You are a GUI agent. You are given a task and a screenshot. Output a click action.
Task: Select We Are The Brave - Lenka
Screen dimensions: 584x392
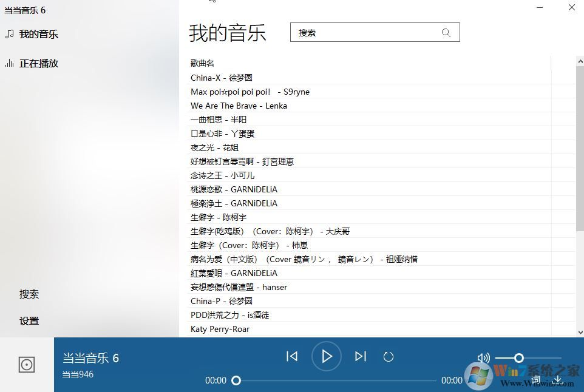point(239,105)
